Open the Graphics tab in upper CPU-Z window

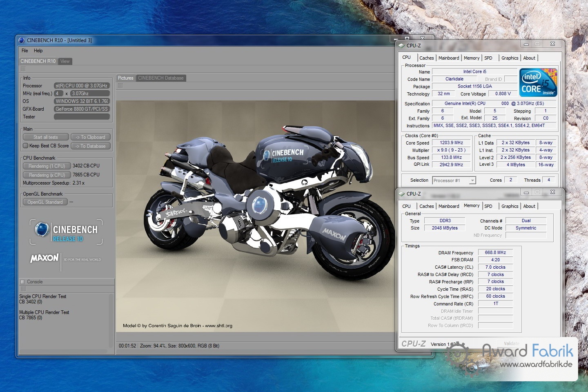pos(510,58)
